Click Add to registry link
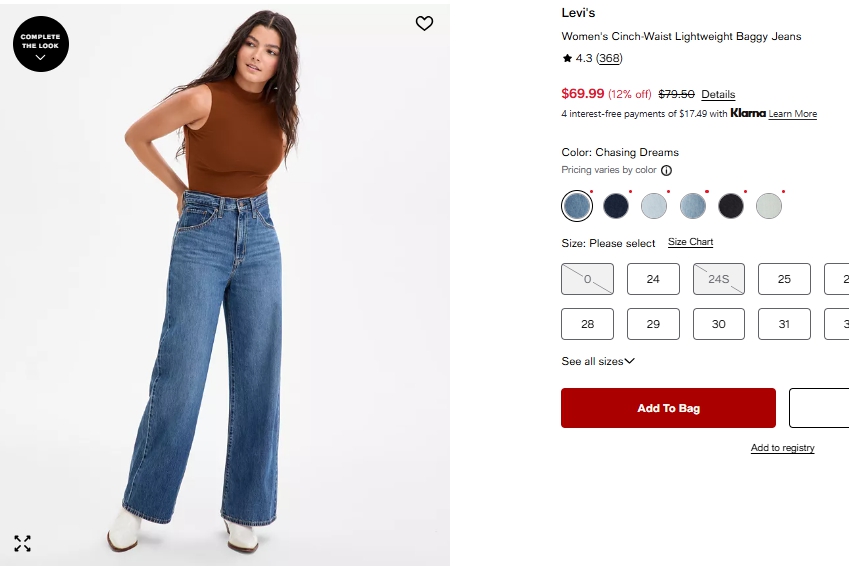 [x=782, y=448]
